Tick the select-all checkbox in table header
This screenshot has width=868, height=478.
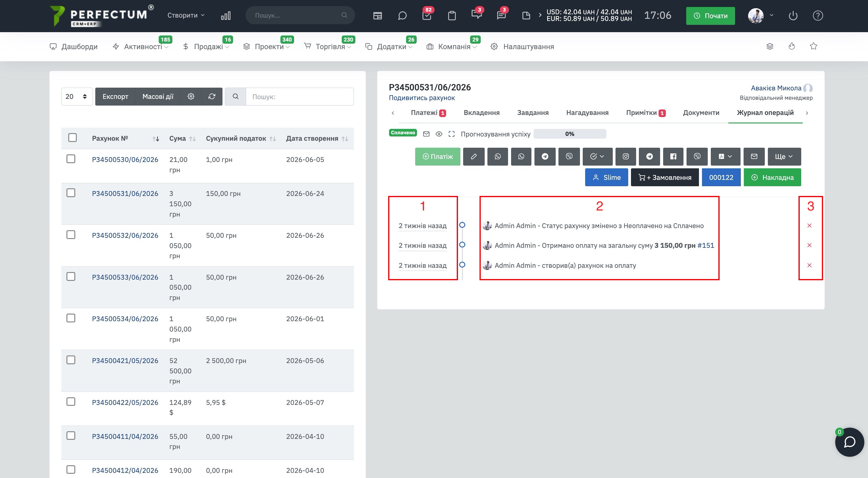click(73, 138)
